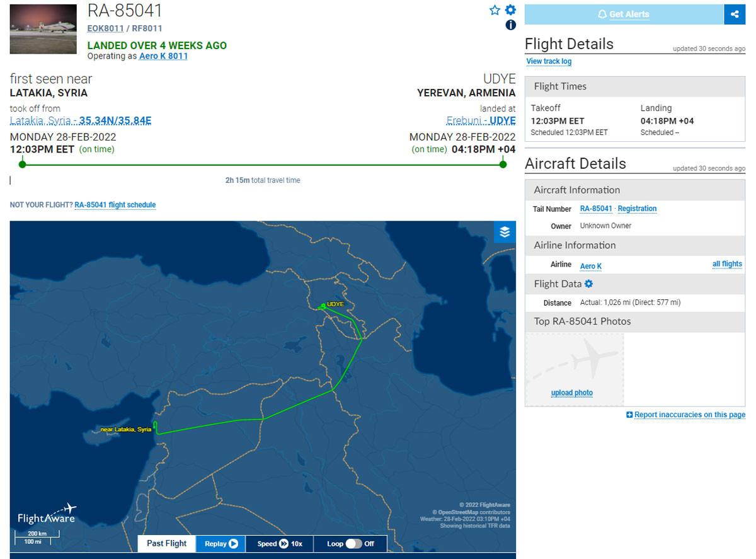Click the share icon button
Image resolution: width=756 pixels, height=559 pixels.
[735, 14]
